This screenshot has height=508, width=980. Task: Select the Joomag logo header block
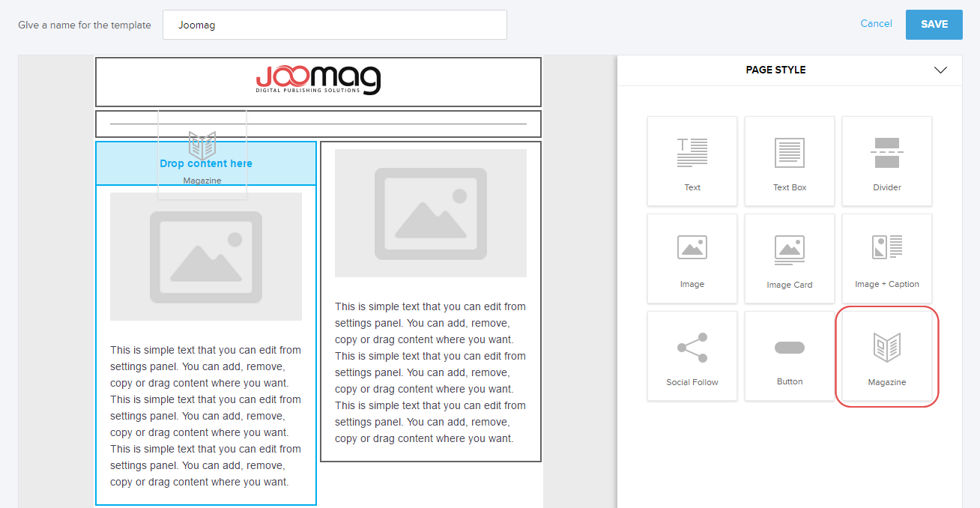pyautogui.click(x=318, y=82)
